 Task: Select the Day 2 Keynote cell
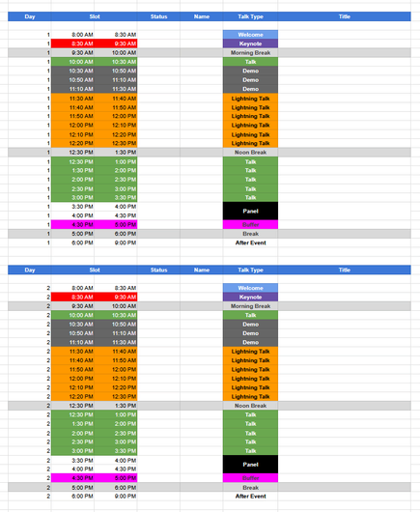[250, 298]
